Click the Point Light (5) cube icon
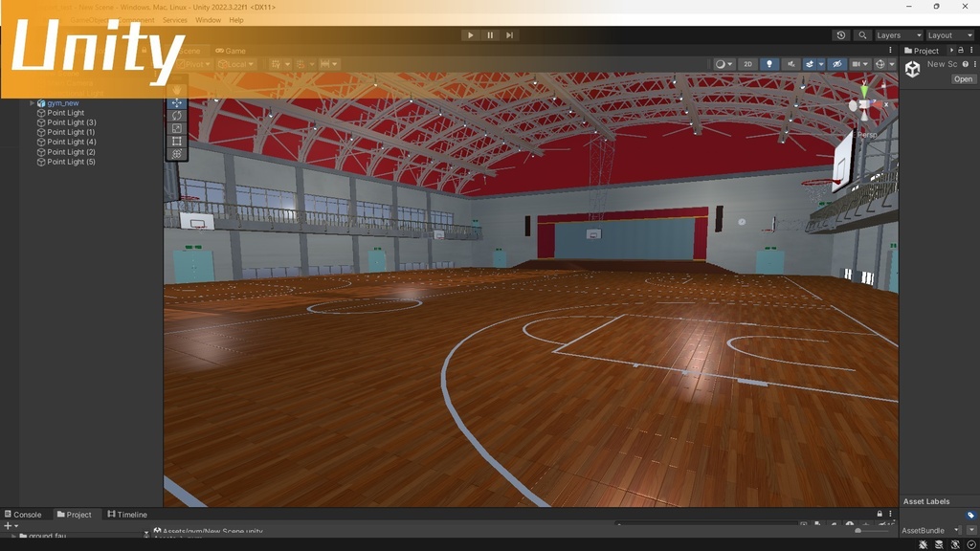The image size is (980, 551). 41,162
